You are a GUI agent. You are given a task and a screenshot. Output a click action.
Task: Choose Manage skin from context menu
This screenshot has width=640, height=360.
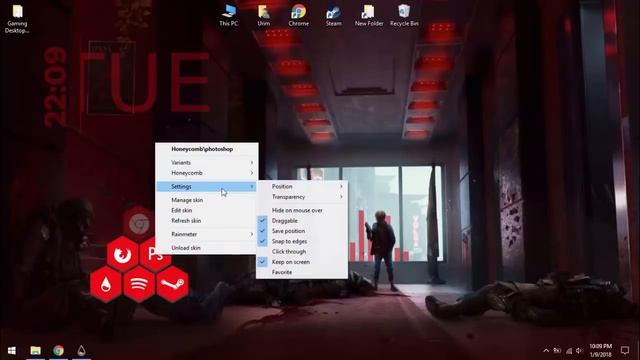click(207, 200)
